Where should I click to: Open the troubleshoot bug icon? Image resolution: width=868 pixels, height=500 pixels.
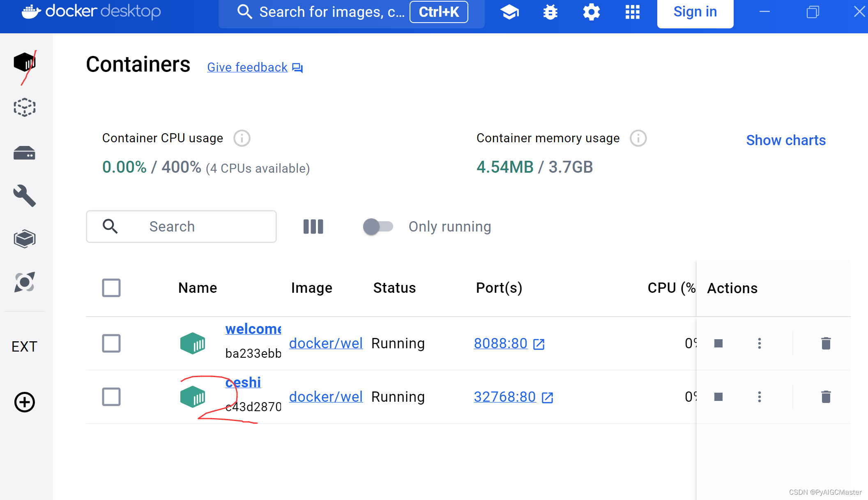point(550,12)
